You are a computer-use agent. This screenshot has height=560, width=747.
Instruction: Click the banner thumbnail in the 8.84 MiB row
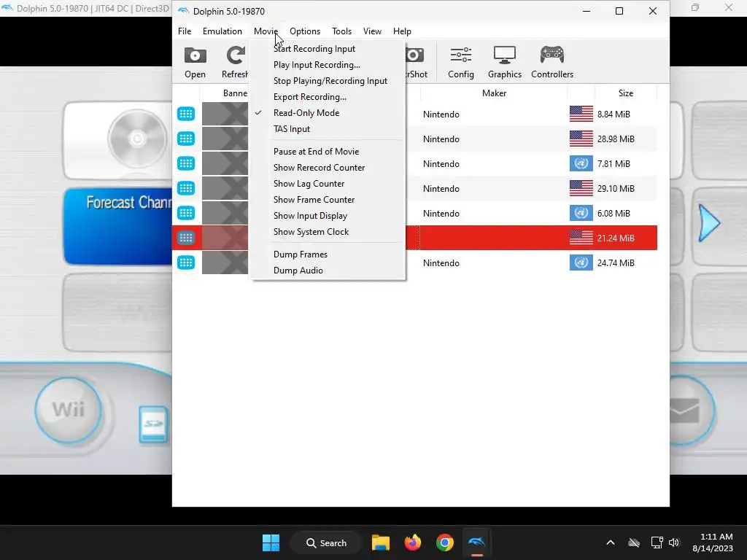coord(225,114)
